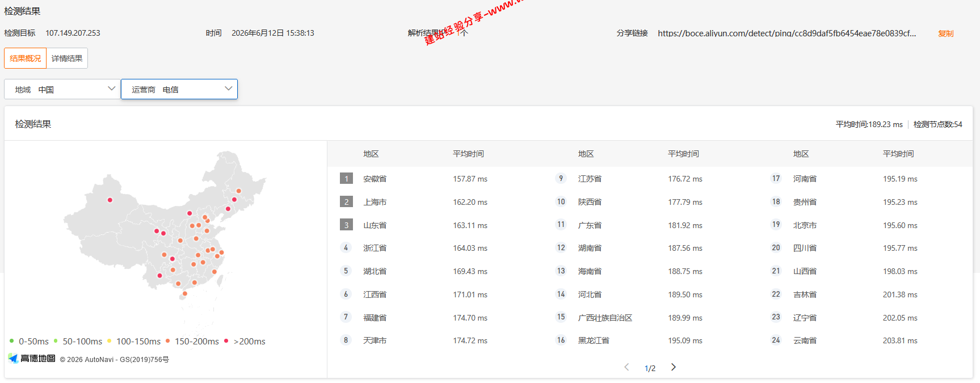Click rank 1 badge for 安徽省

tap(346, 179)
